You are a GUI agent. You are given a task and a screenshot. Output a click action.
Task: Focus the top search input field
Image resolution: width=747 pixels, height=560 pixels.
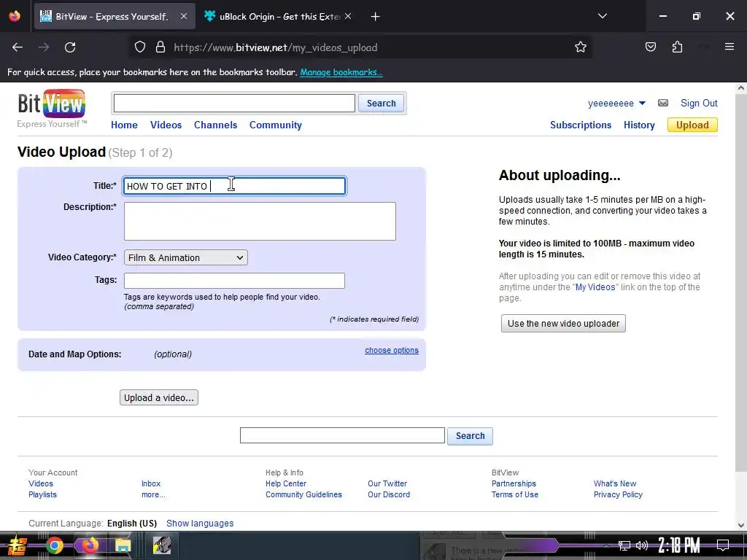pos(234,104)
